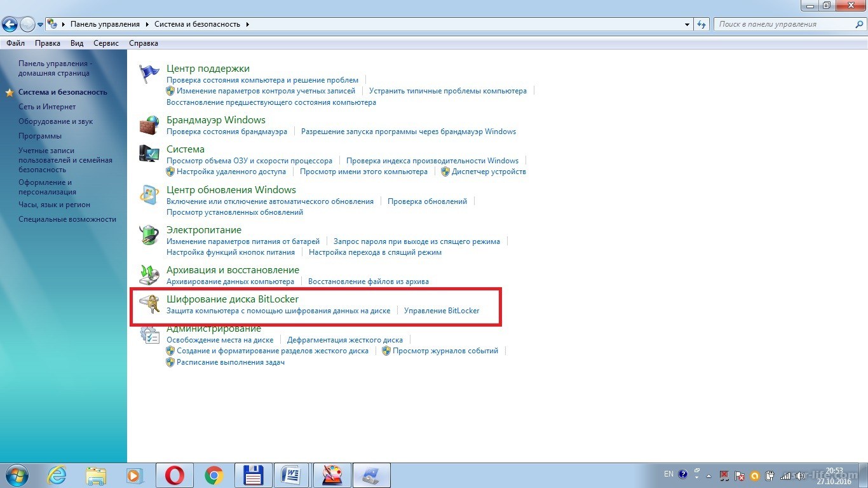868x488 pixels.
Task: Open the Справка menu
Action: pyautogui.click(x=144, y=43)
